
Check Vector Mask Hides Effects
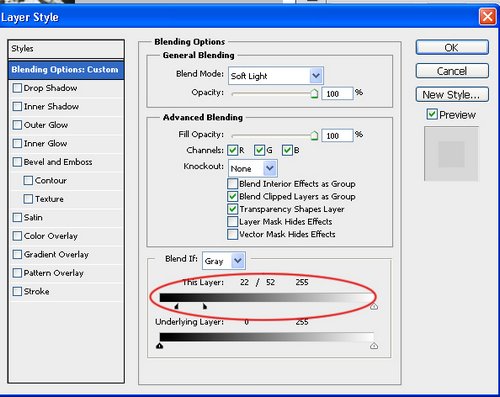(x=232, y=234)
